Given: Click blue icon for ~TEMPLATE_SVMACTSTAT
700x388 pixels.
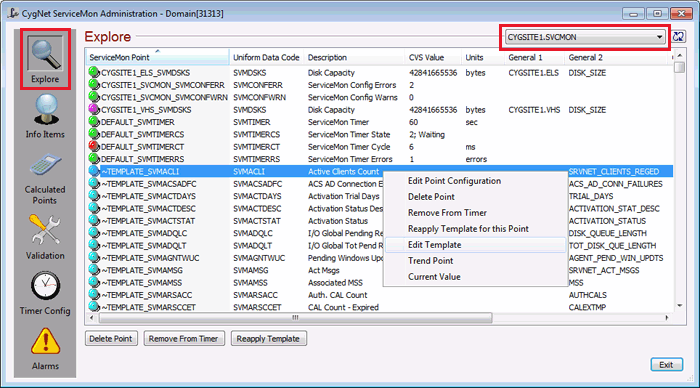Looking at the screenshot, I should [93, 220].
